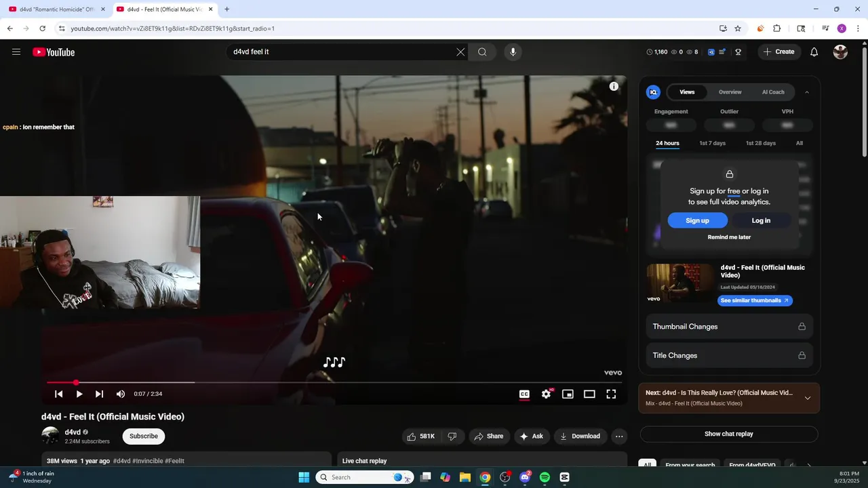Show video info card icon
Viewport: 868px width, 488px height.
tap(614, 86)
